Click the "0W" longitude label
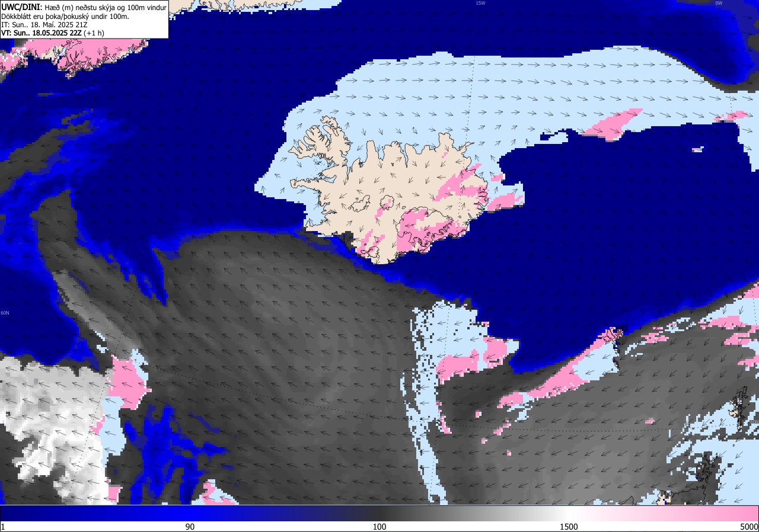The width and height of the screenshot is (759, 532). (719, 3)
